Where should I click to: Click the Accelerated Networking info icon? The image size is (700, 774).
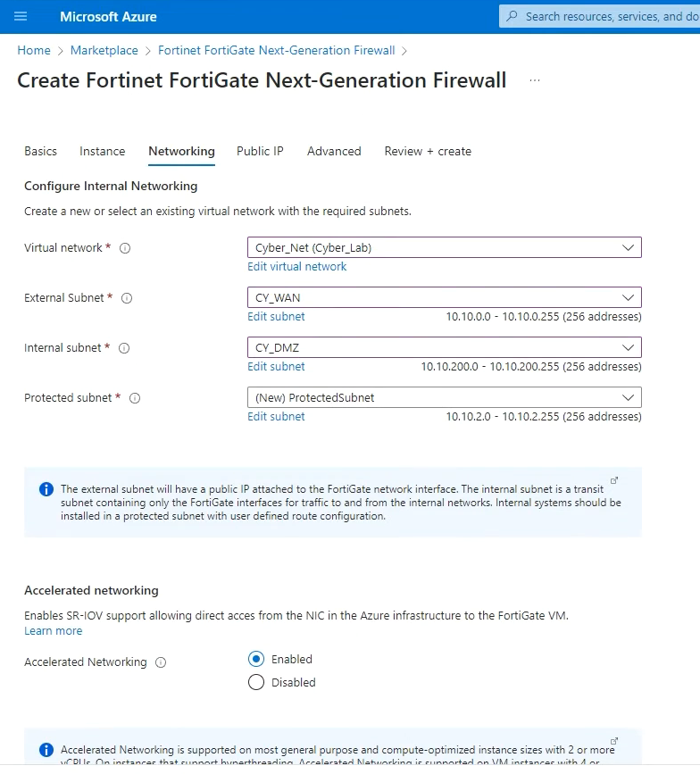coord(161,662)
